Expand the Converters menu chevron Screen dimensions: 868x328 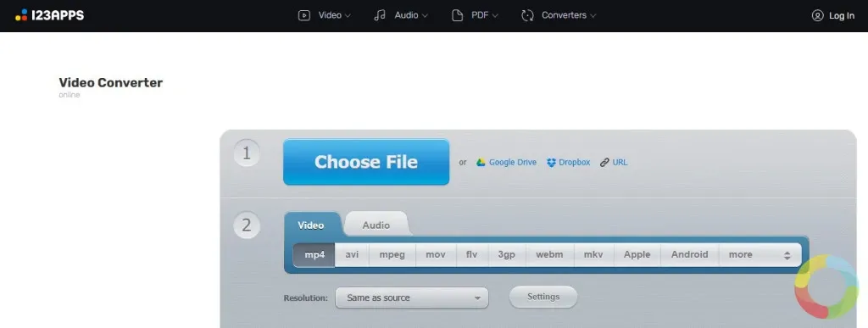tap(593, 16)
